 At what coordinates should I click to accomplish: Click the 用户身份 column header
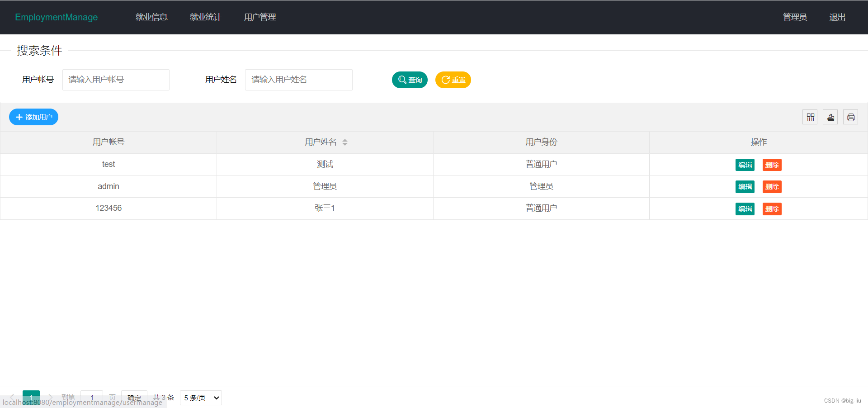[x=541, y=142]
